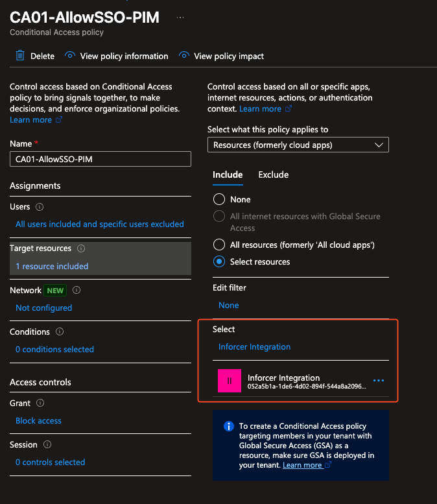Open the title ellipsis next to CA01-AllowSSO-PIM
The height and width of the screenshot is (504, 437).
pos(180,17)
